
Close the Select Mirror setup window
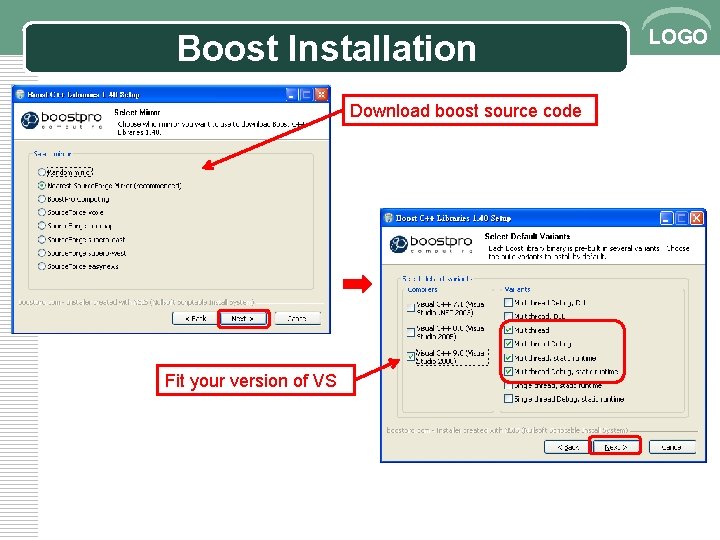click(x=322, y=95)
